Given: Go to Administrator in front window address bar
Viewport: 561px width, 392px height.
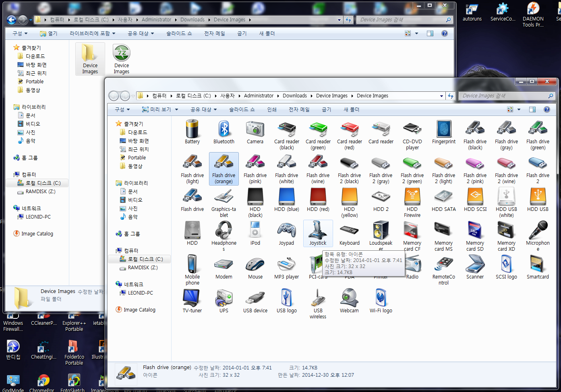Looking at the screenshot, I should pos(259,96).
